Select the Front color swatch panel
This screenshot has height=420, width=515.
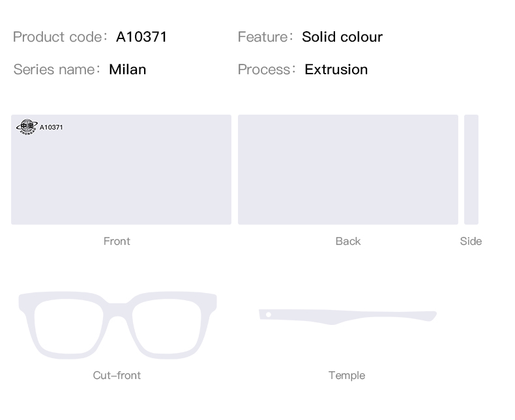(x=121, y=170)
